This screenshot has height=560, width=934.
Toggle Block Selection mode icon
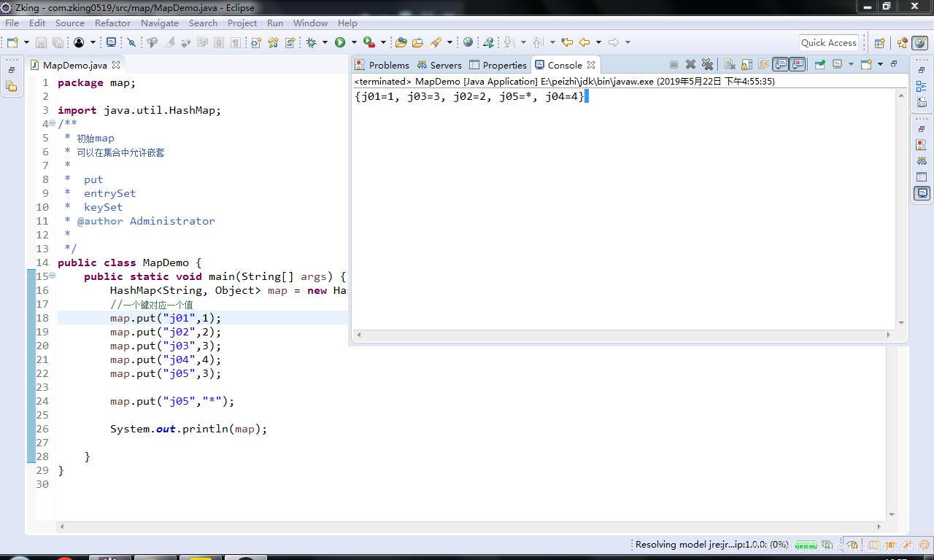(218, 42)
